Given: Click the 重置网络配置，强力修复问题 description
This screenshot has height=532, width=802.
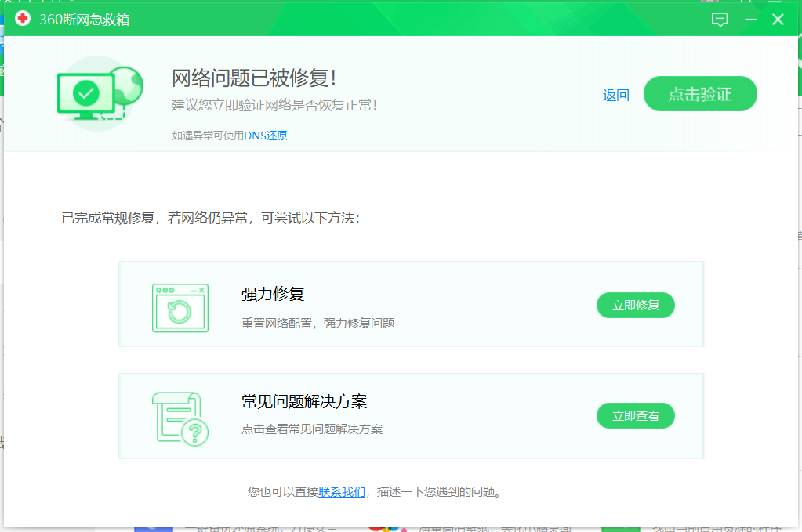Looking at the screenshot, I should [x=318, y=323].
